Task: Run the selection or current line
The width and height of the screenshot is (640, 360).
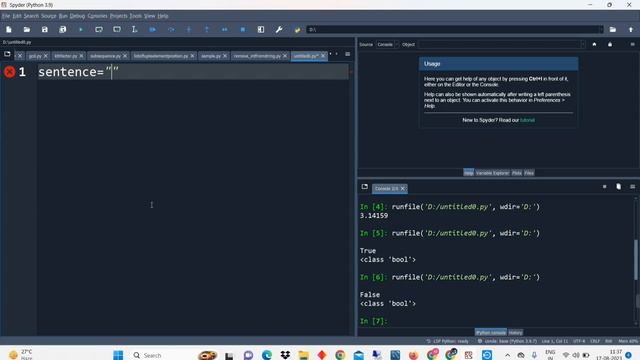Action: pyautogui.click(x=135, y=29)
